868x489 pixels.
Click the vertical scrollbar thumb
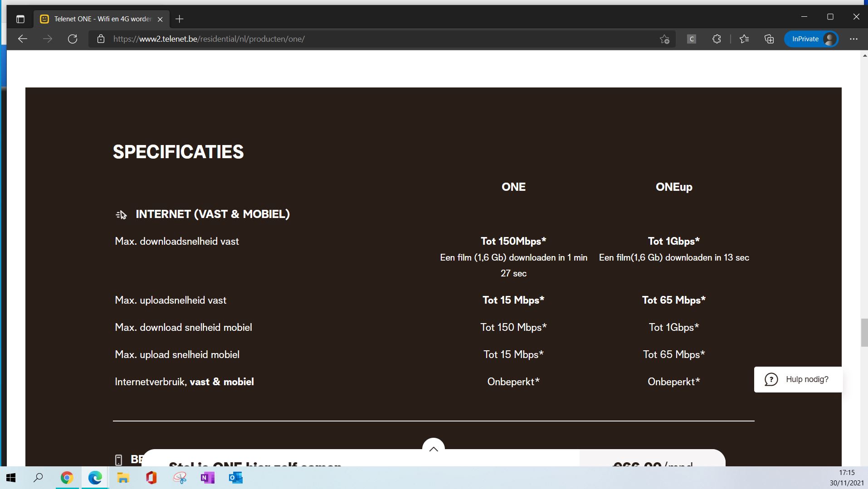[x=864, y=333]
